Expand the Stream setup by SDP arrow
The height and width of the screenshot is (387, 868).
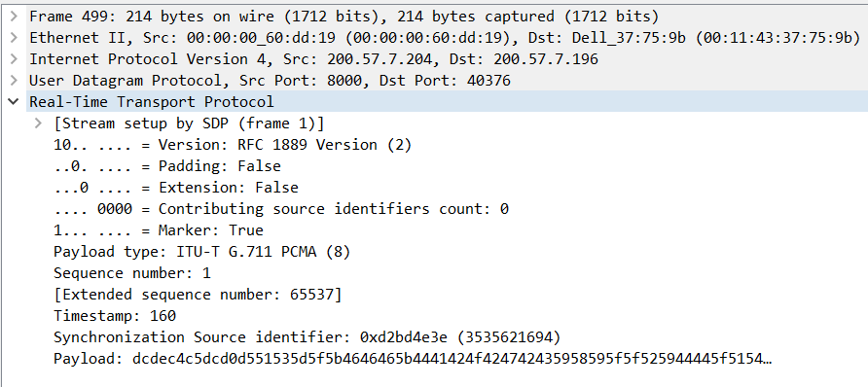pyautogui.click(x=38, y=123)
